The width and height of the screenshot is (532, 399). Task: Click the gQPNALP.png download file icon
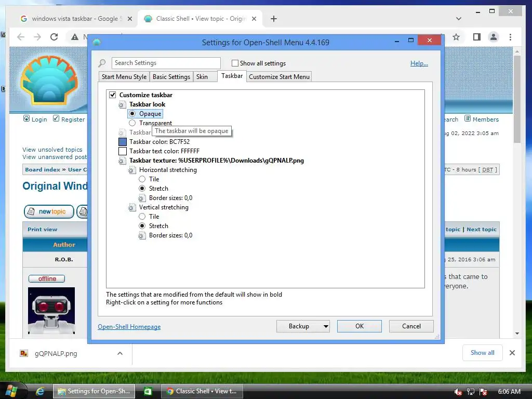pos(24,353)
